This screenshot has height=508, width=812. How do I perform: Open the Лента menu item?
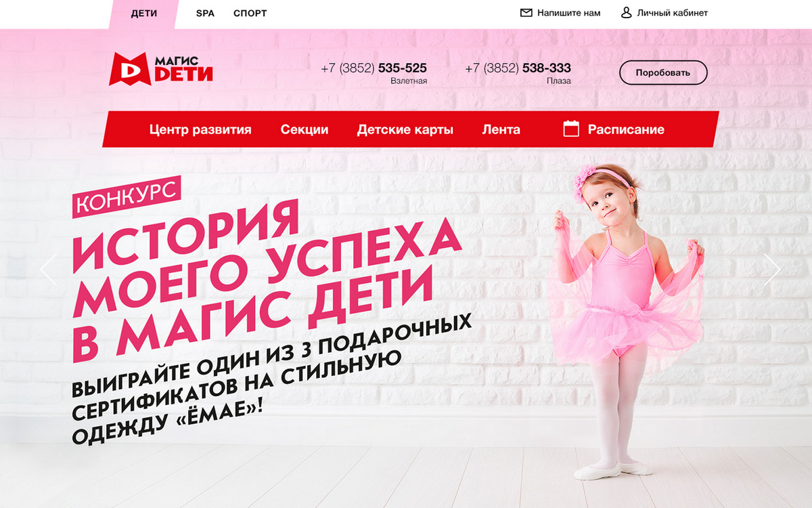[501, 129]
